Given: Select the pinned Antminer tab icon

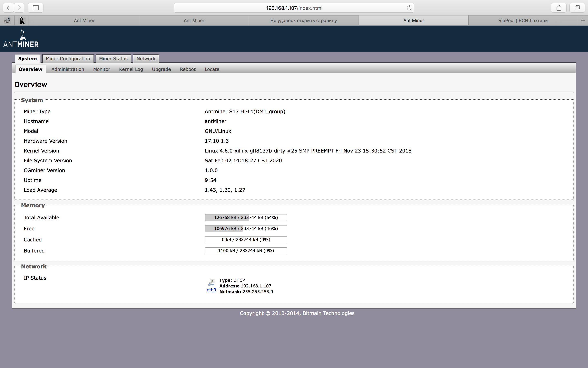Looking at the screenshot, I should tap(22, 20).
